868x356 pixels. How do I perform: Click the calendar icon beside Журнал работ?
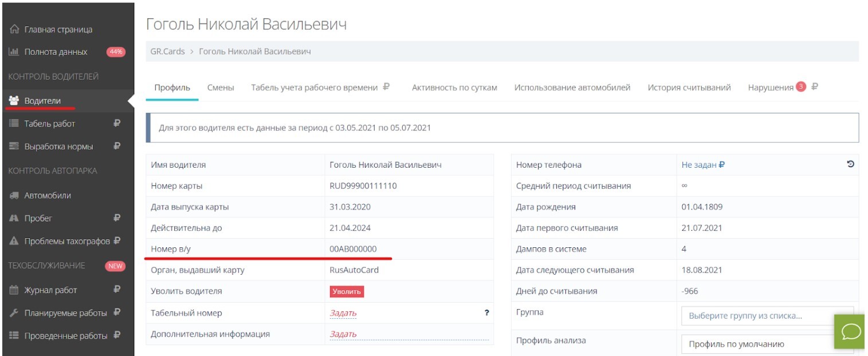pyautogui.click(x=14, y=290)
